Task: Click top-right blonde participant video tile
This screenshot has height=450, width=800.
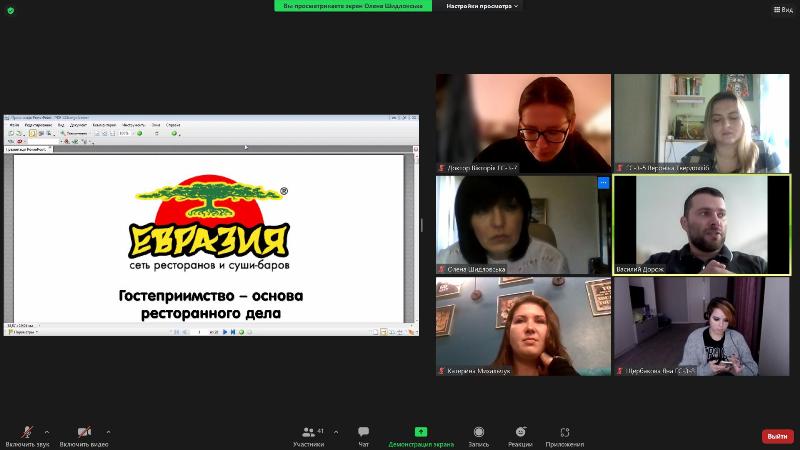Action: [x=702, y=123]
